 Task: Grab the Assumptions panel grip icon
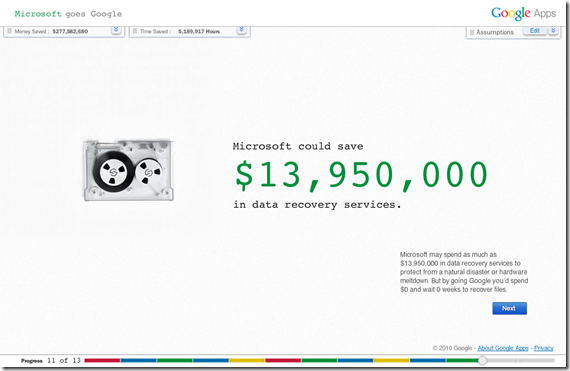[x=472, y=32]
